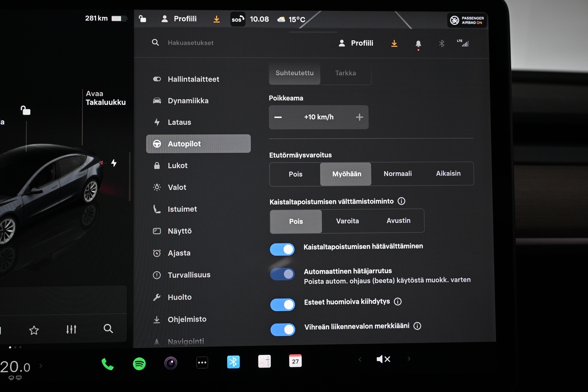Open notifications bell icon

pos(418,44)
